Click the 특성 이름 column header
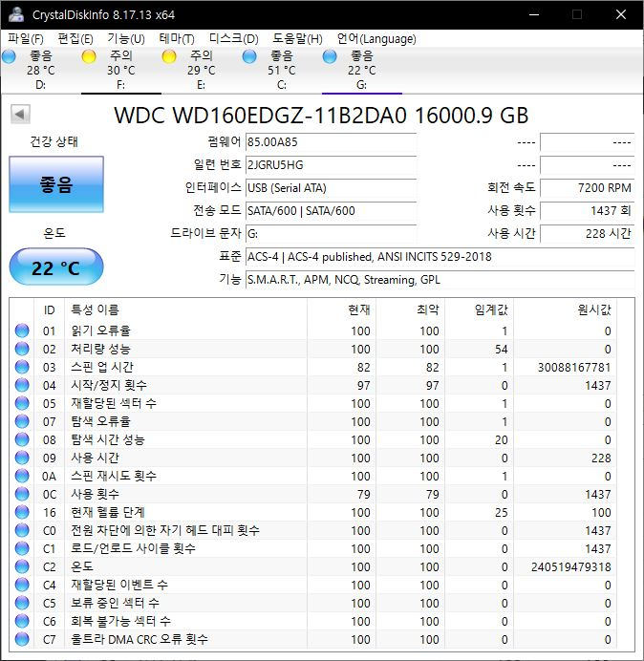 point(185,310)
